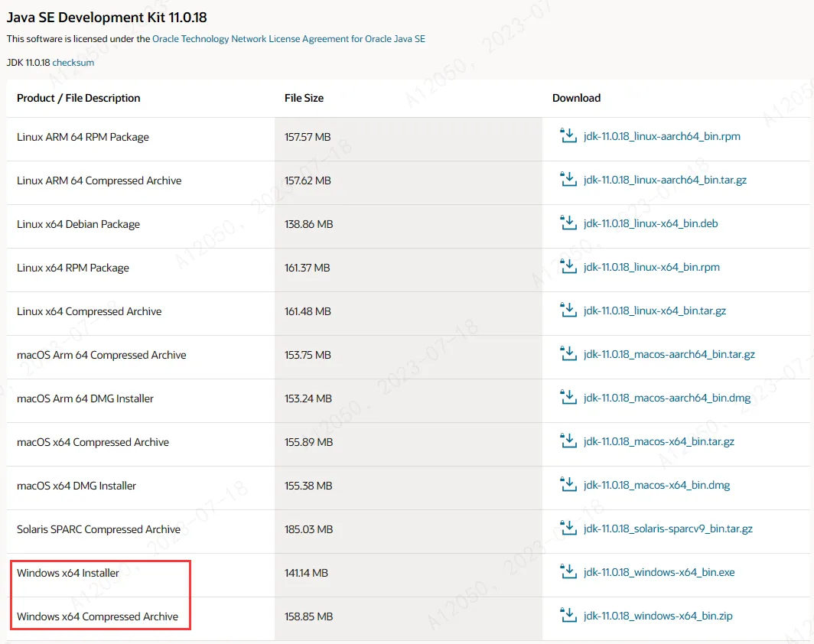Download jdk-11.0.18_windows-x64_bin.zip link
Screen dimensions: 814x644
pyautogui.click(x=658, y=616)
